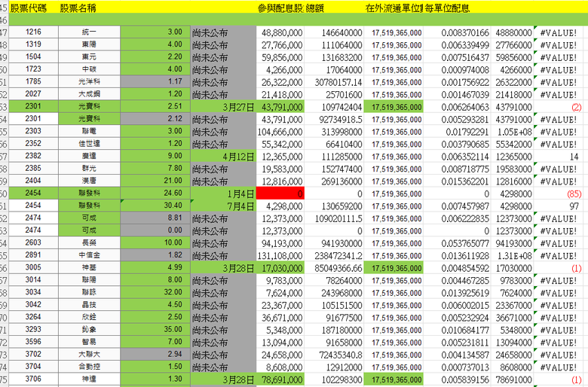588x387 pixels.
Task: Select stock code cell 1723
Action: click(x=33, y=69)
